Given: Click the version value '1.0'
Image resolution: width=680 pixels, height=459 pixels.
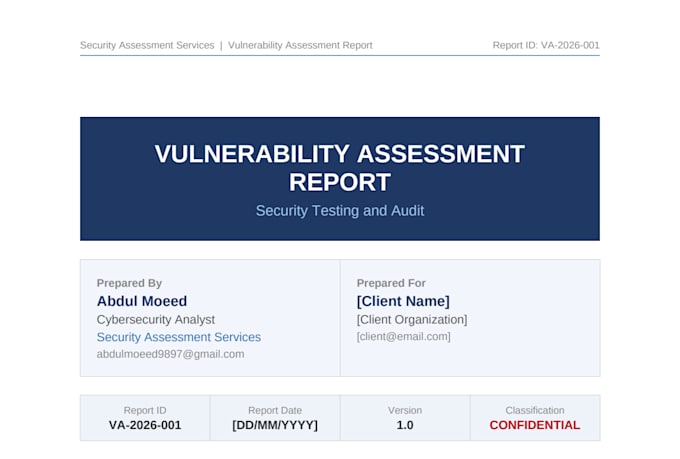Looking at the screenshot, I should point(405,425).
